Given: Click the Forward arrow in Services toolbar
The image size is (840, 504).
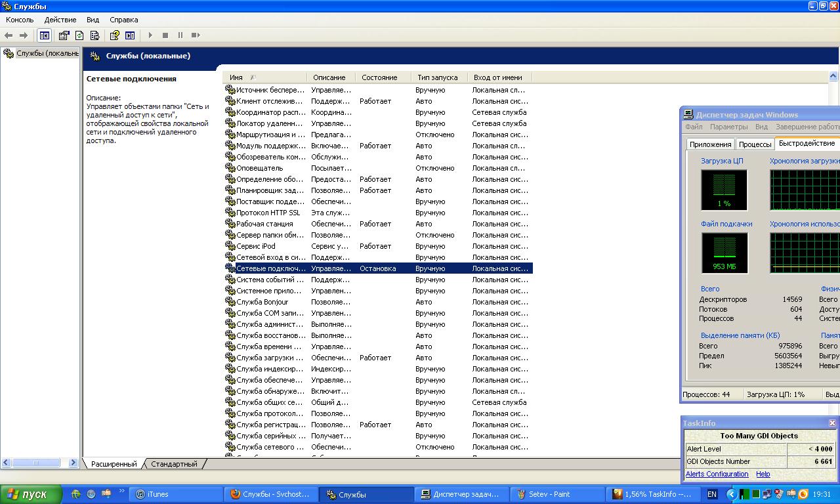Looking at the screenshot, I should pyautogui.click(x=24, y=35).
